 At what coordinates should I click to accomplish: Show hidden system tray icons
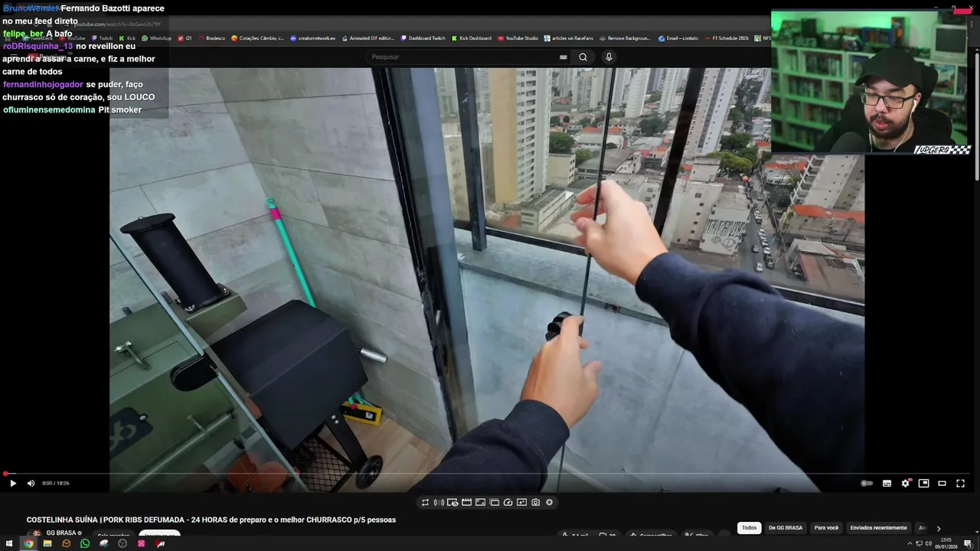pos(910,543)
